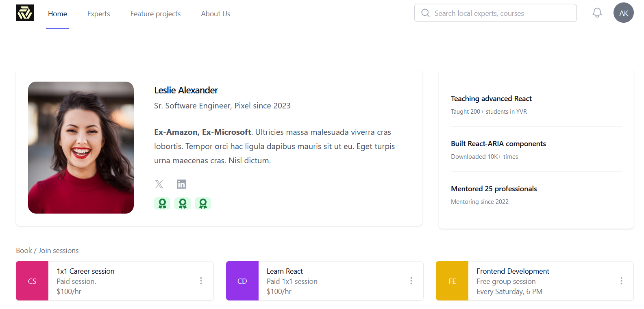The height and width of the screenshot is (309, 644).
Task: Open options menu for Frontend Development session
Action: click(x=621, y=281)
